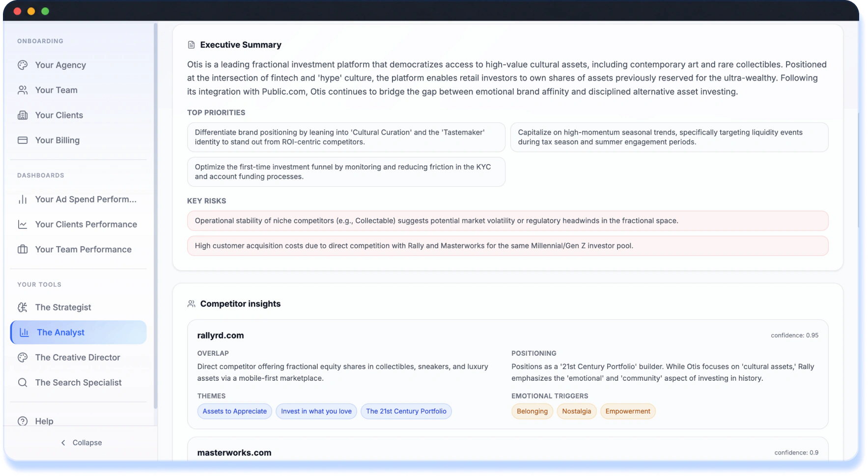Click the Your Agency palette icon
868x476 pixels.
click(x=23, y=65)
